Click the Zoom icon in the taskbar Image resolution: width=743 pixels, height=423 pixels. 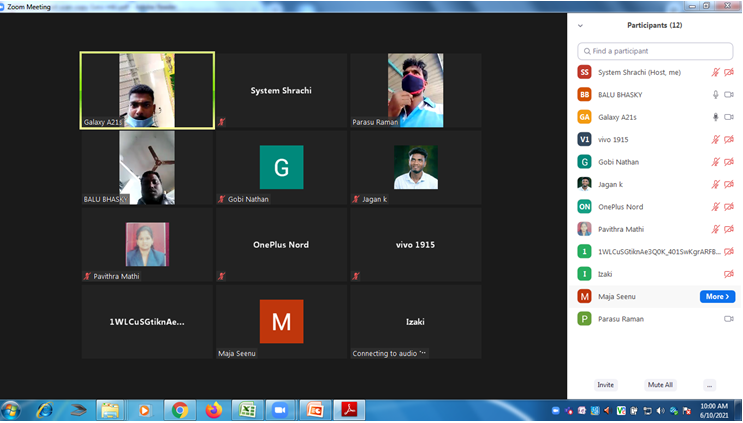281,410
